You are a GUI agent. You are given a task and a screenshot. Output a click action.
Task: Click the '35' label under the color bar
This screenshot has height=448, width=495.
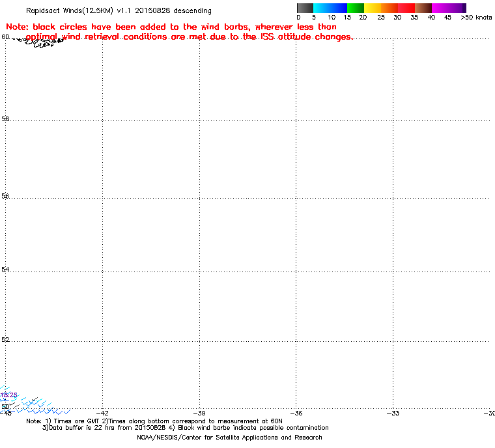click(414, 18)
